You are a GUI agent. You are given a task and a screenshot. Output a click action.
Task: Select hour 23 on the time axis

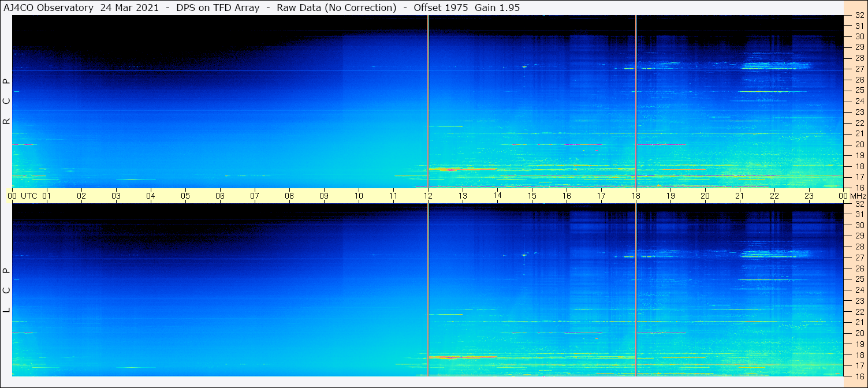coord(809,196)
